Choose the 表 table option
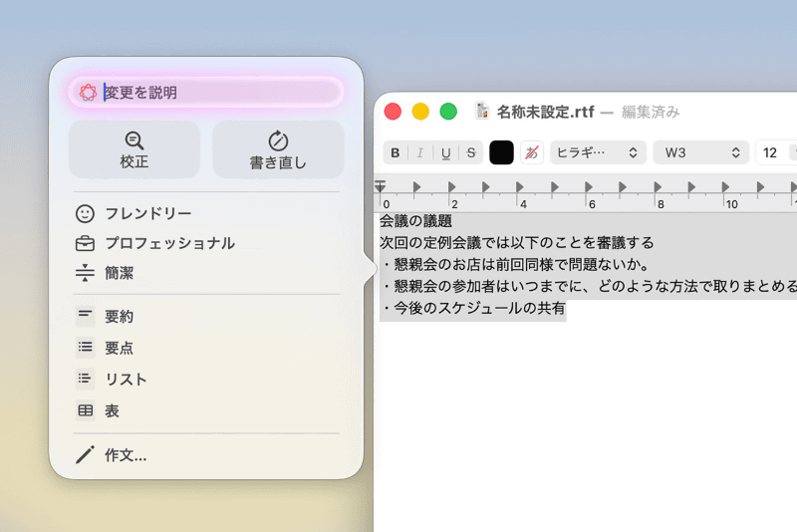This screenshot has width=797, height=532. click(206, 410)
